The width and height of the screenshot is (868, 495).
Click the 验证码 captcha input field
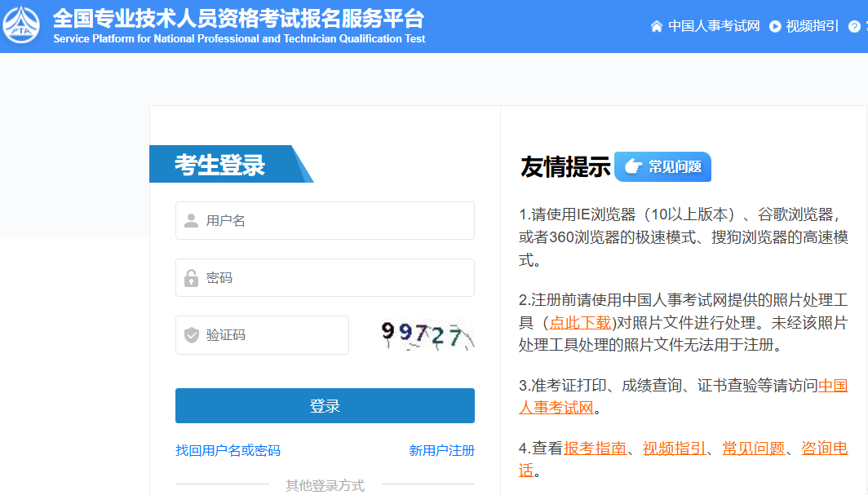click(261, 334)
